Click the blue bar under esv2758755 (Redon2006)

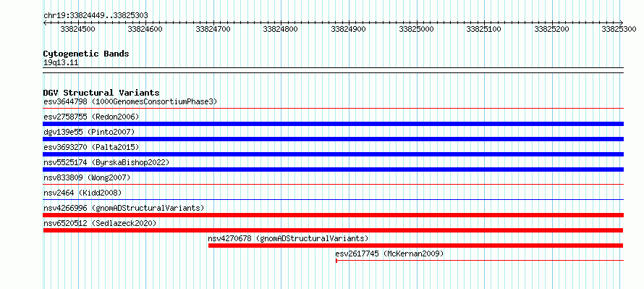point(334,124)
